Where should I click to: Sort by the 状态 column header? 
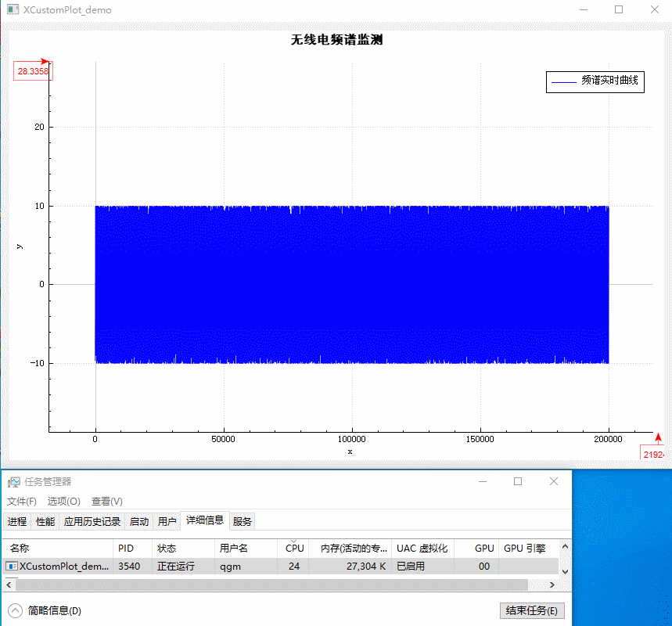coord(183,548)
